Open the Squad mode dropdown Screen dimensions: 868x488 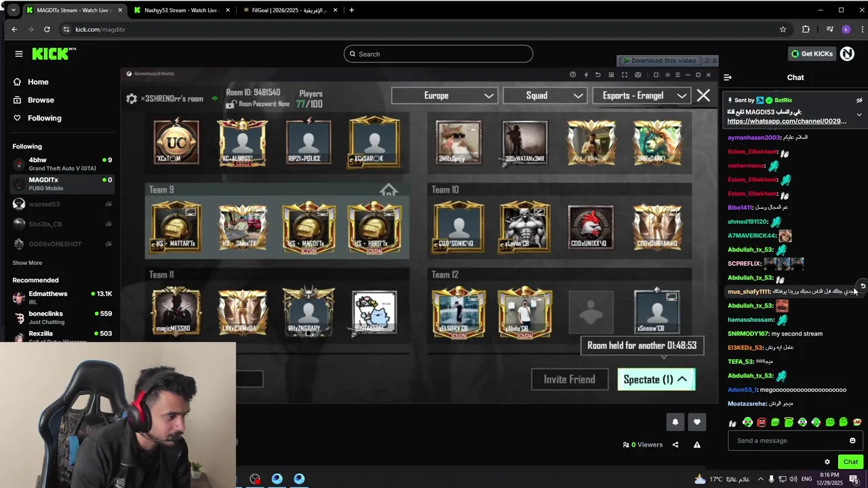click(x=545, y=96)
